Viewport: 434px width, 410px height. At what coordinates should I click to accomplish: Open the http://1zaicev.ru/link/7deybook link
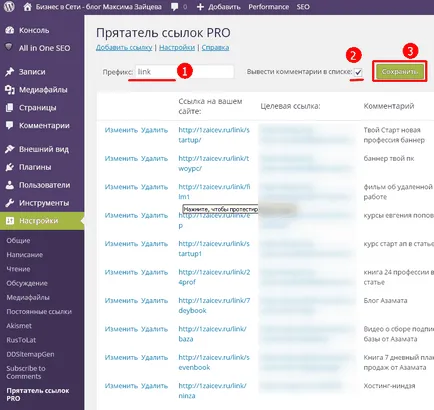click(214, 305)
